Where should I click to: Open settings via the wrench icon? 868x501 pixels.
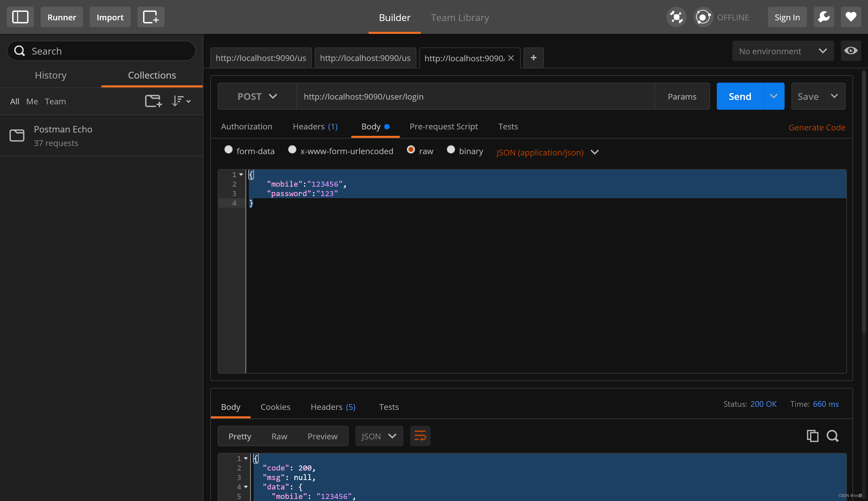click(x=824, y=17)
